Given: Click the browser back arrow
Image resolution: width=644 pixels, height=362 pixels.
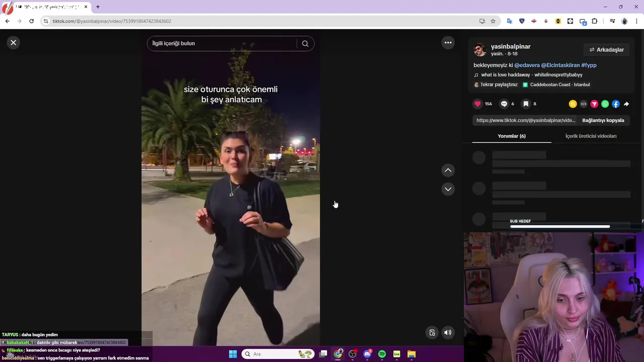Looking at the screenshot, I should [x=7, y=21].
